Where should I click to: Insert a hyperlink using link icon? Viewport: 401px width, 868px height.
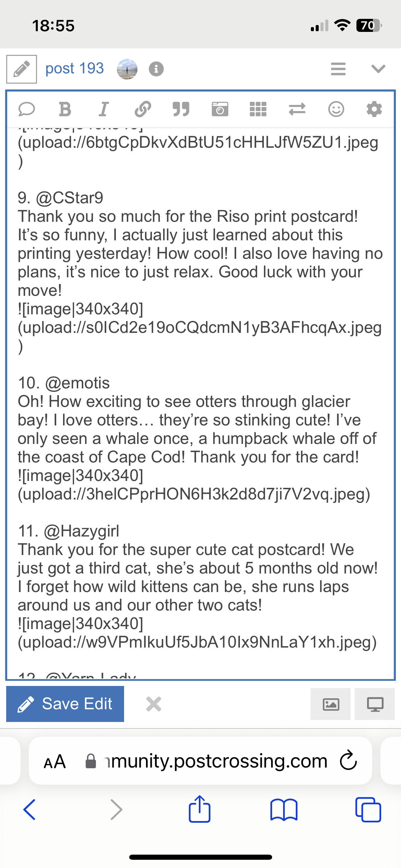143,109
